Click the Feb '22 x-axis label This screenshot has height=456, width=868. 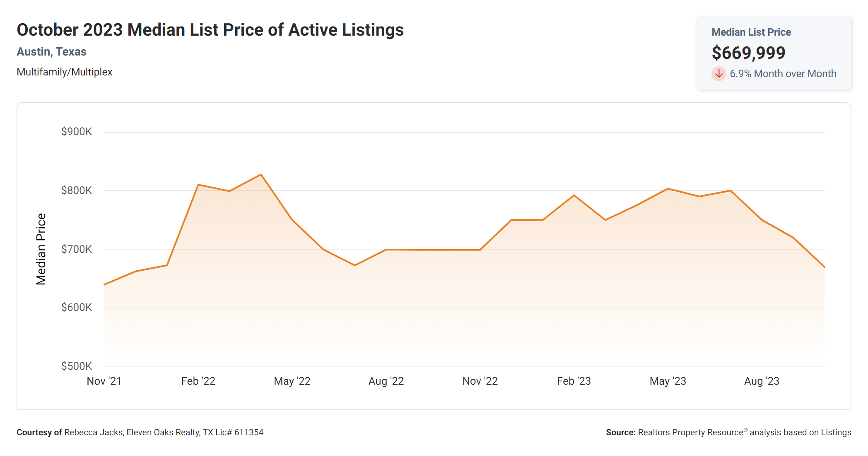click(x=198, y=381)
